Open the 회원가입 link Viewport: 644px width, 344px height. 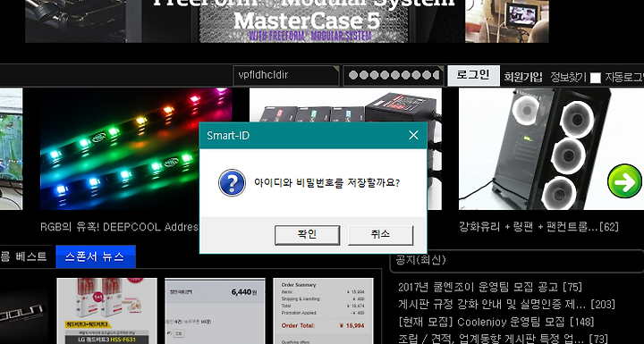click(x=523, y=77)
